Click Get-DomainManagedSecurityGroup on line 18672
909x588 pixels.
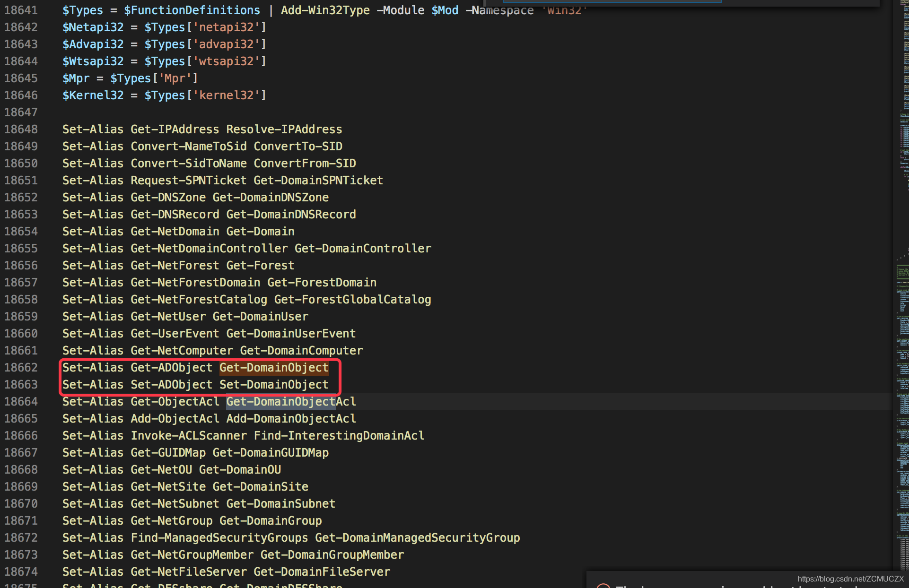pos(417,537)
